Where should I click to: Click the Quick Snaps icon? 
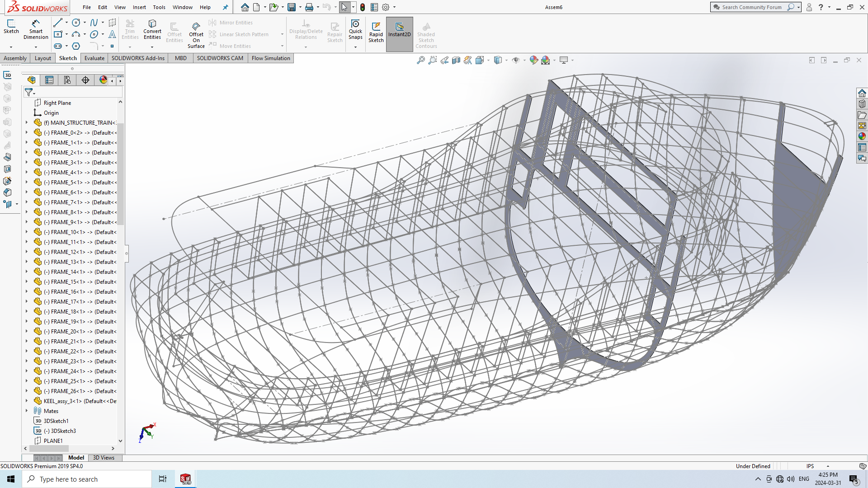(x=355, y=30)
